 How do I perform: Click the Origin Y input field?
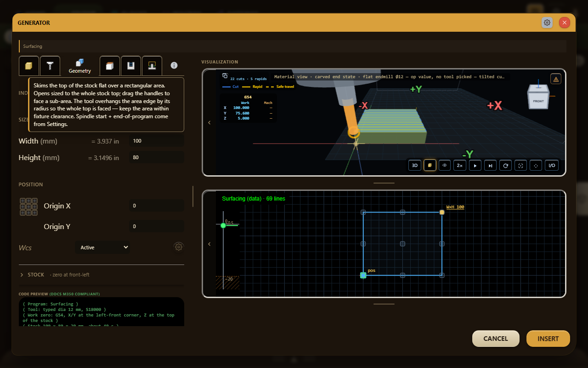coord(157,226)
